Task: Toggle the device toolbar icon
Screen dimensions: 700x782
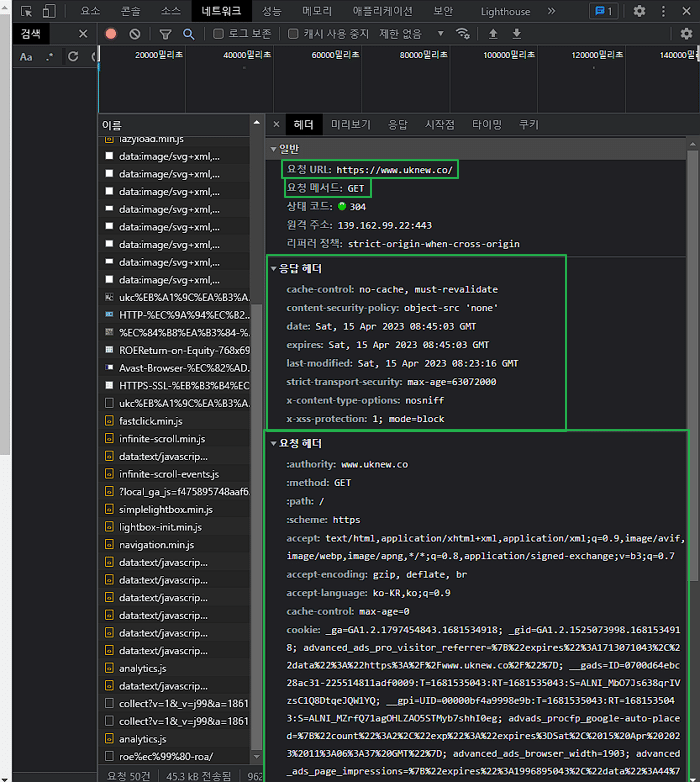Action: click(x=49, y=11)
